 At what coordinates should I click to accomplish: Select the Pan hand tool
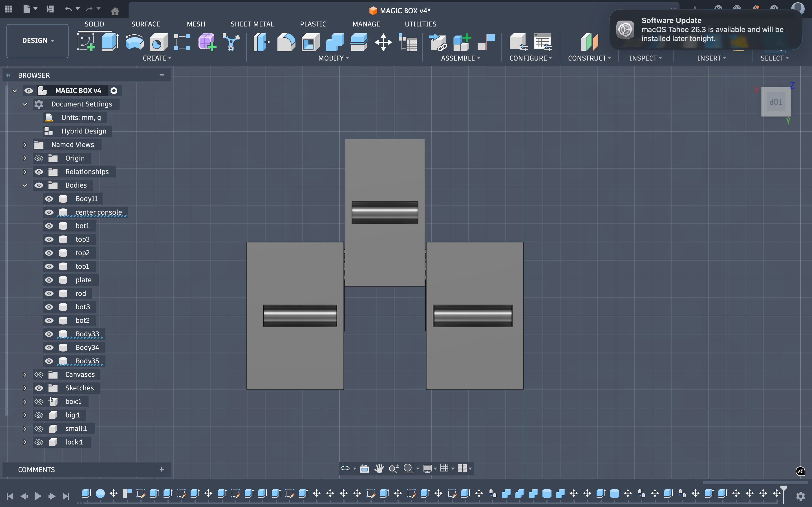coord(379,468)
